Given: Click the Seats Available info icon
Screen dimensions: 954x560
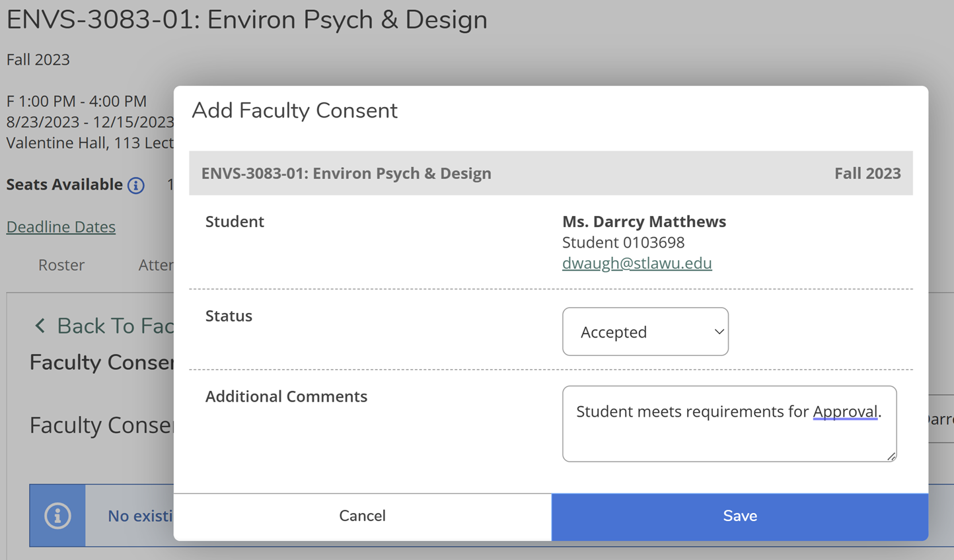Looking at the screenshot, I should pos(136,186).
